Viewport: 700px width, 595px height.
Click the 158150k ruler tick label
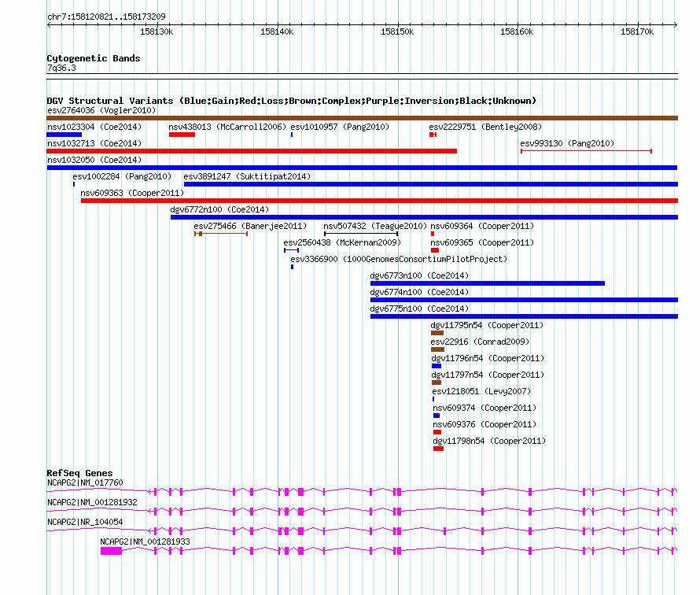click(x=397, y=31)
